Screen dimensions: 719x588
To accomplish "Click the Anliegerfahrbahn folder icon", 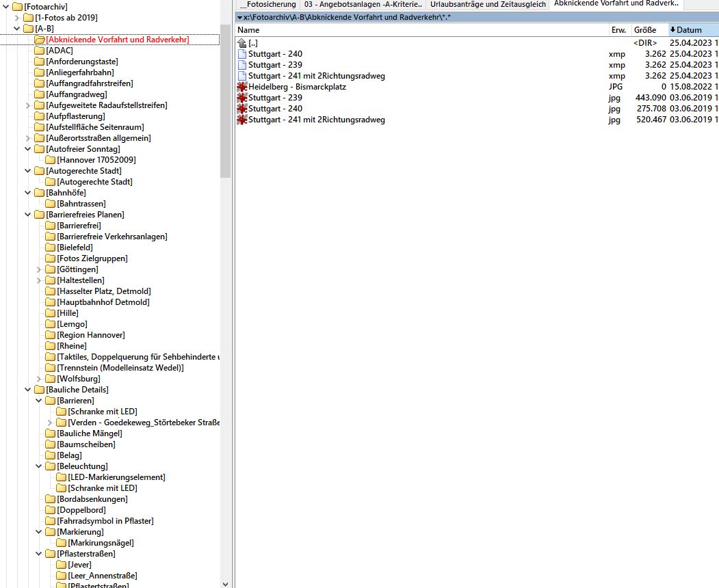I will point(40,72).
